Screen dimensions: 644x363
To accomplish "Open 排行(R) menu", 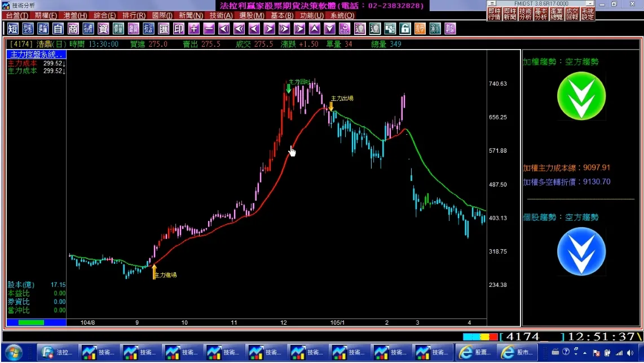I will 134,16.
